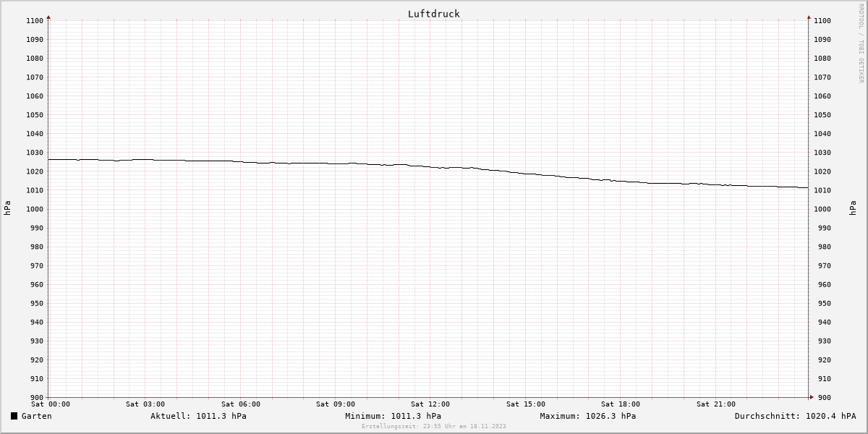Click the right axis 1100 label
Viewport: 868px width, 434px height.
822,20
